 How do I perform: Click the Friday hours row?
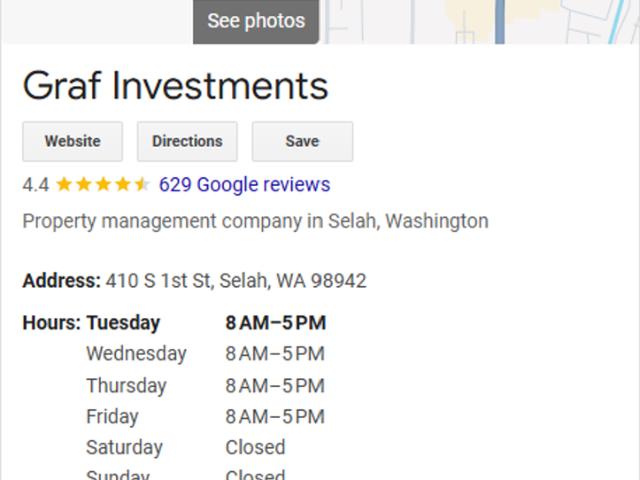coord(205,417)
